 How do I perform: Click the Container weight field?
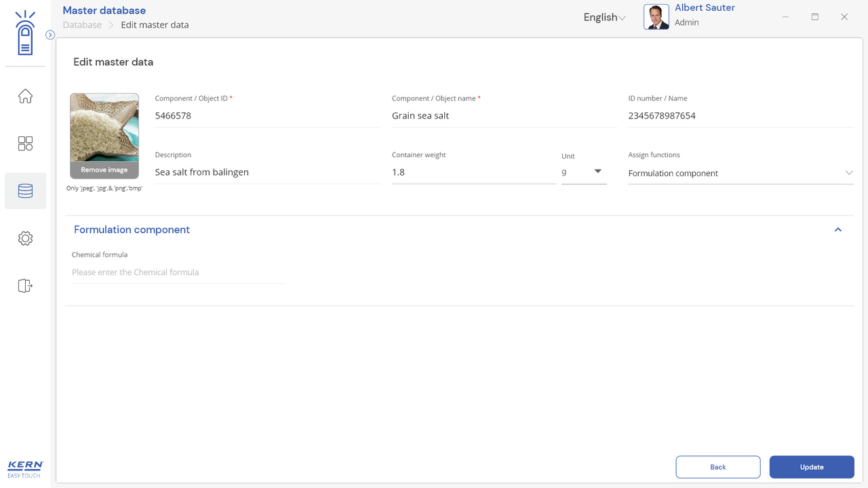coord(473,172)
